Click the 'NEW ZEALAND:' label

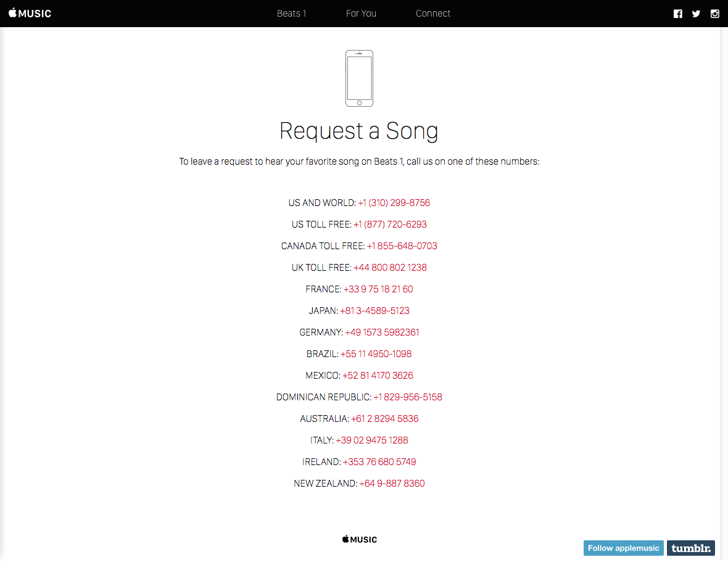326,484
